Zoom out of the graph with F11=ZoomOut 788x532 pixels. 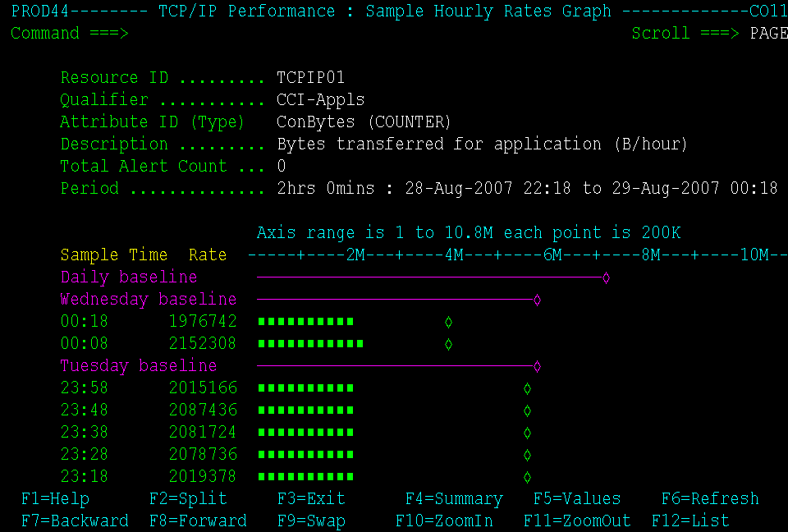(576, 521)
